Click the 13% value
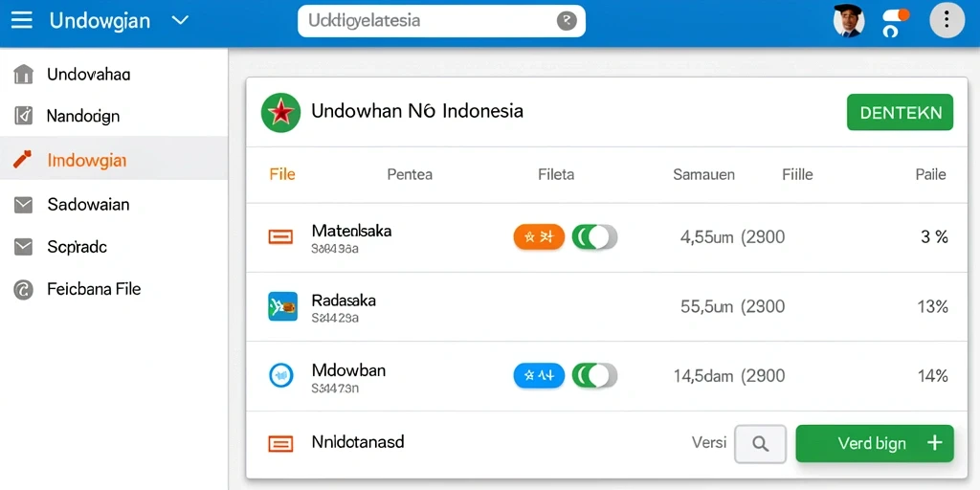The image size is (980, 490). (x=932, y=307)
